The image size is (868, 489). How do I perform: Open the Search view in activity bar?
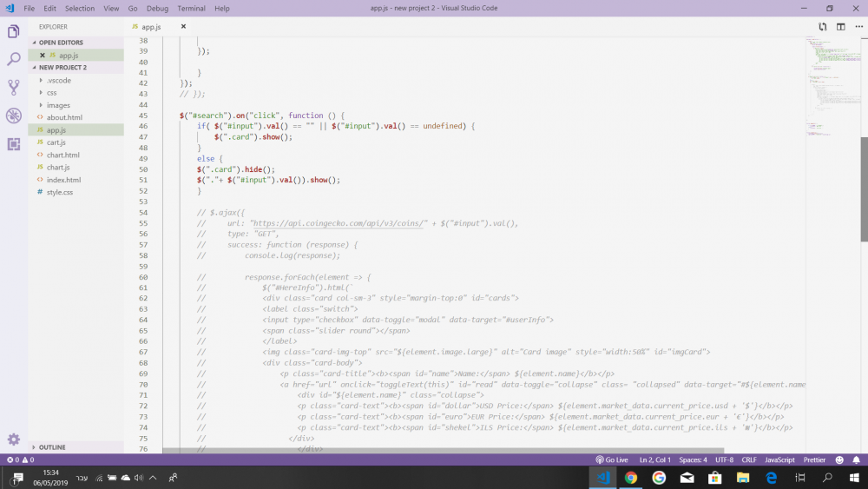click(x=14, y=59)
